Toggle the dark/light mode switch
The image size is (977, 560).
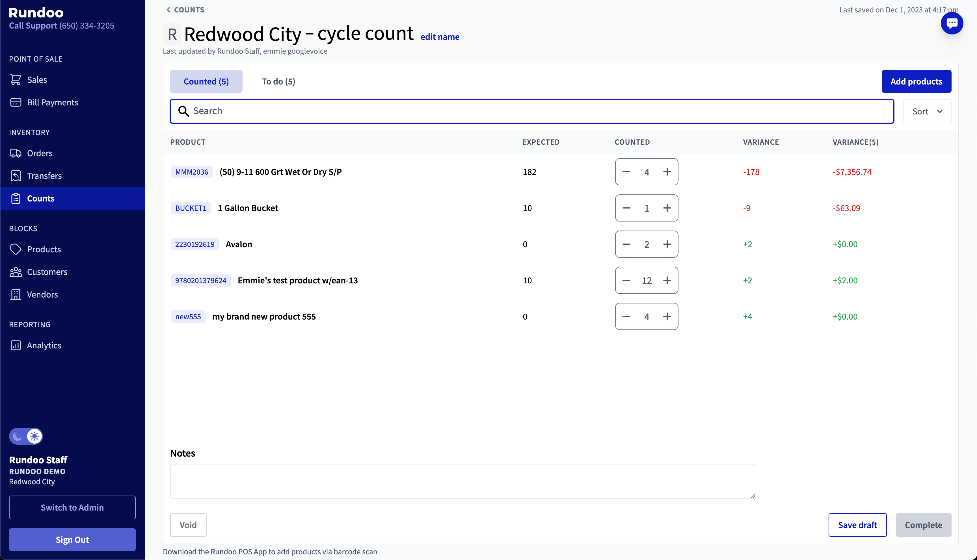pos(26,436)
